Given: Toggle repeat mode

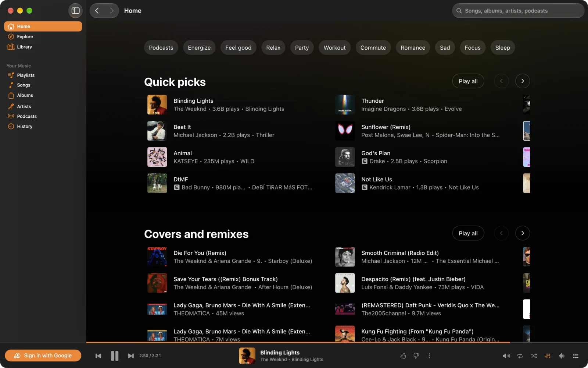Looking at the screenshot, I should coord(520,356).
